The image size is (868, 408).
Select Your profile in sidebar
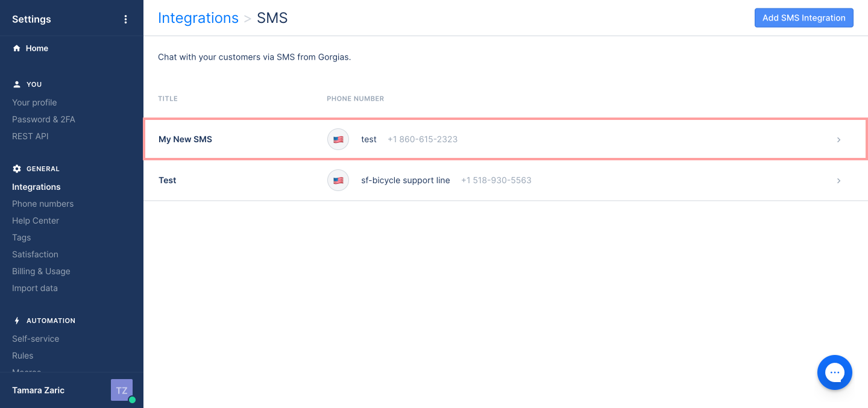(x=34, y=102)
